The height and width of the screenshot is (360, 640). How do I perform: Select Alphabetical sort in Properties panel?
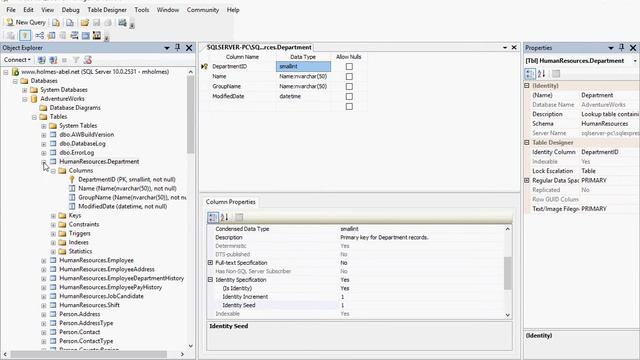pos(541,74)
